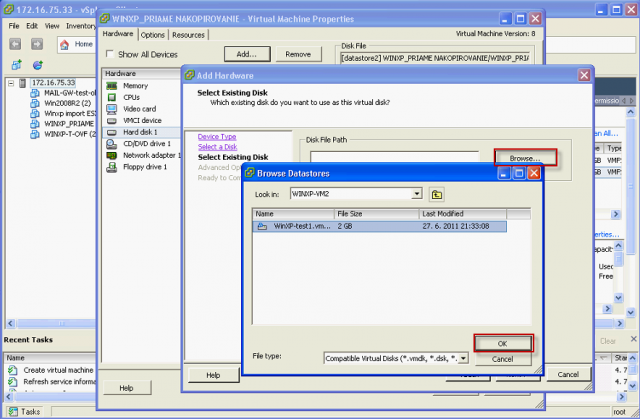This screenshot has height=419, width=640.
Task: Click Refresh service information task entry
Action: pyautogui.click(x=59, y=381)
